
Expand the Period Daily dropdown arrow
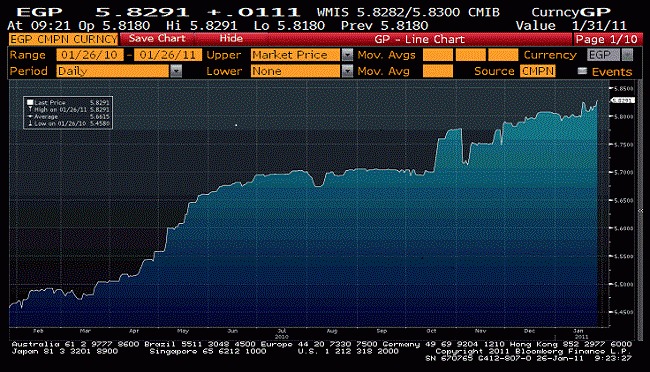[x=176, y=71]
